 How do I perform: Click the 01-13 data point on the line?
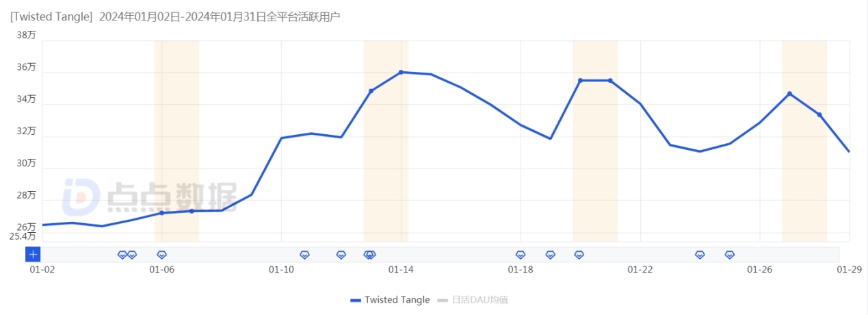(371, 91)
